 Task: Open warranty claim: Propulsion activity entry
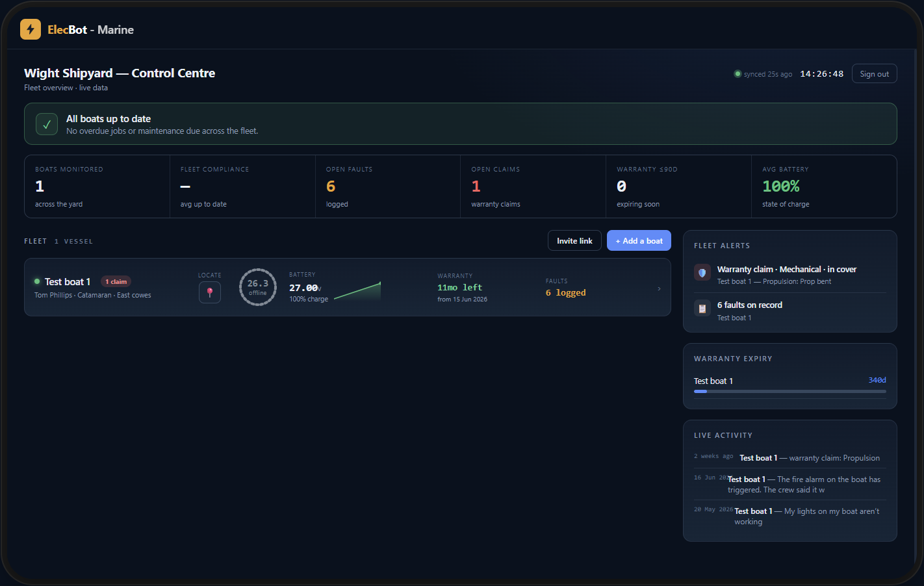click(790, 458)
